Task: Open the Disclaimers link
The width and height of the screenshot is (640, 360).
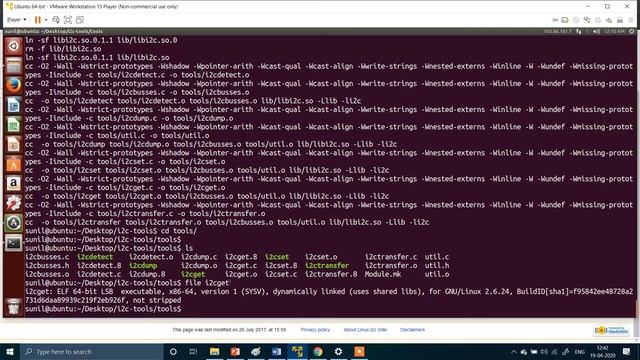Action: click(412, 330)
